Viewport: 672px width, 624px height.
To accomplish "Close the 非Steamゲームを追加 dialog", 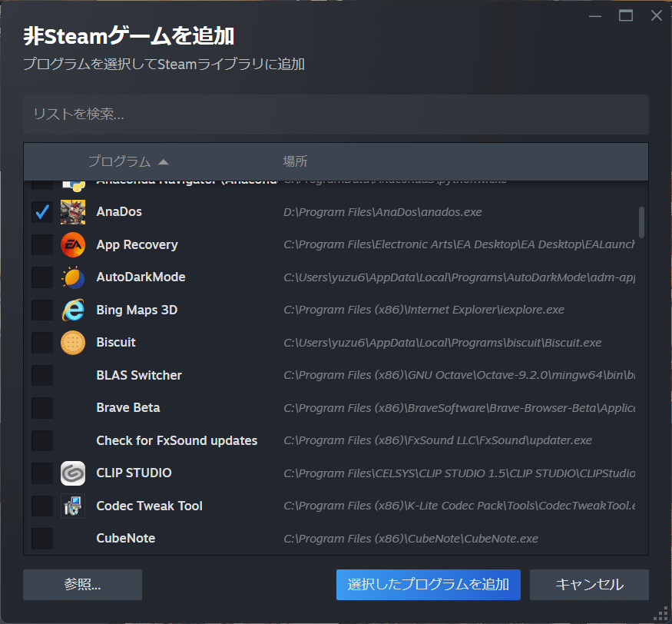I will coord(656,16).
